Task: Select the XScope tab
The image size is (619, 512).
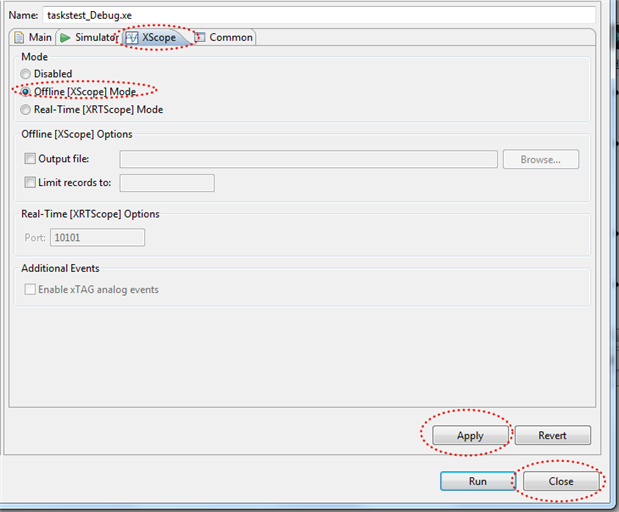Action: coord(156,38)
